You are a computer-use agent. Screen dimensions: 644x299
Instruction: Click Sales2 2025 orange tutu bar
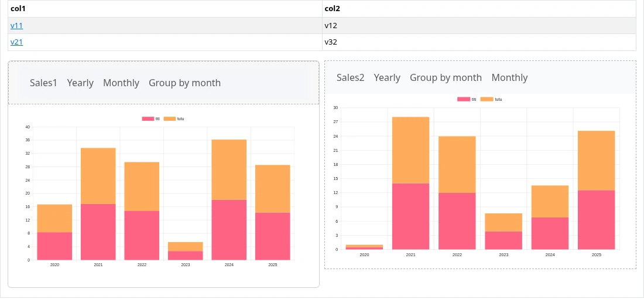pyautogui.click(x=597, y=161)
